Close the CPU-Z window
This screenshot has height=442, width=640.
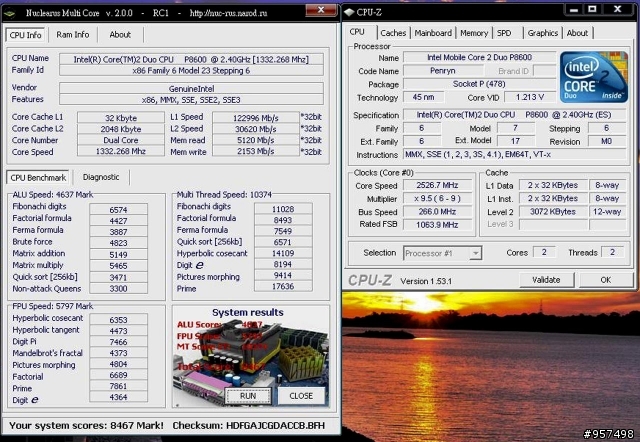(618, 9)
